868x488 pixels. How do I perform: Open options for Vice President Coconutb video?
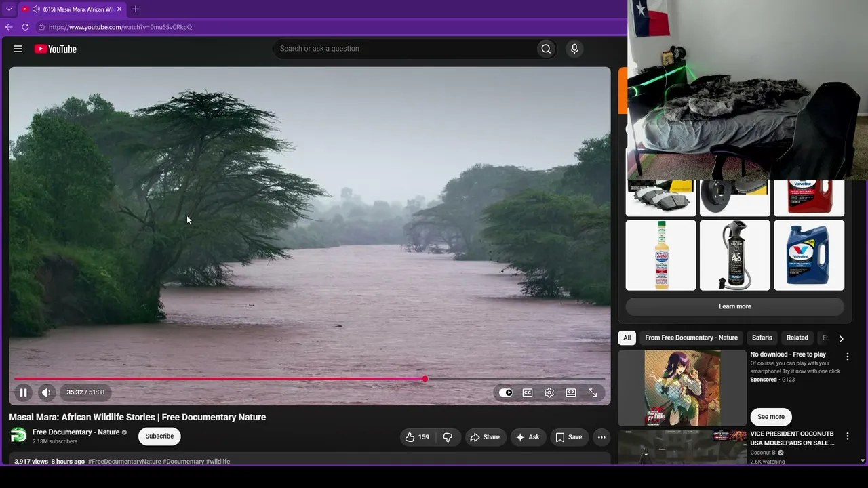(x=847, y=436)
